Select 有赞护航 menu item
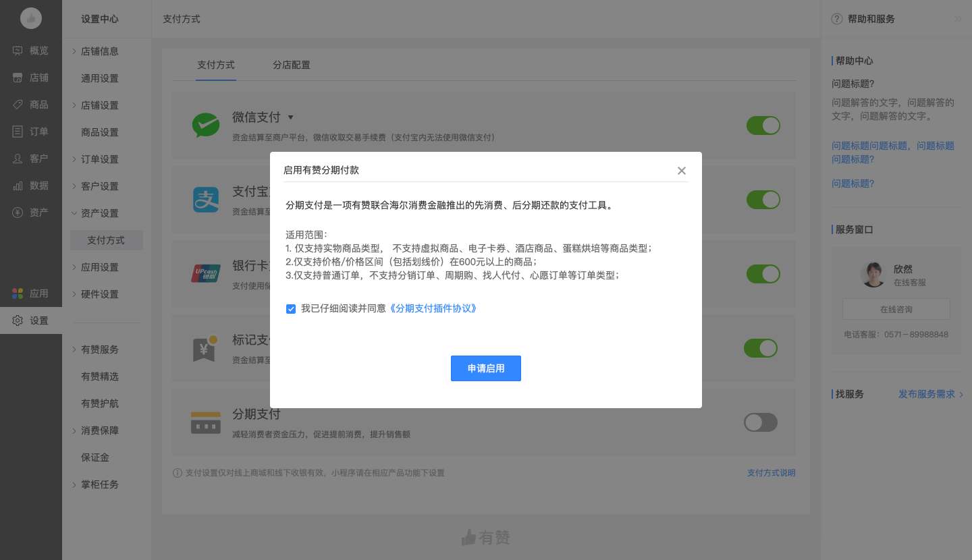Viewport: 972px width, 560px height. (100, 403)
